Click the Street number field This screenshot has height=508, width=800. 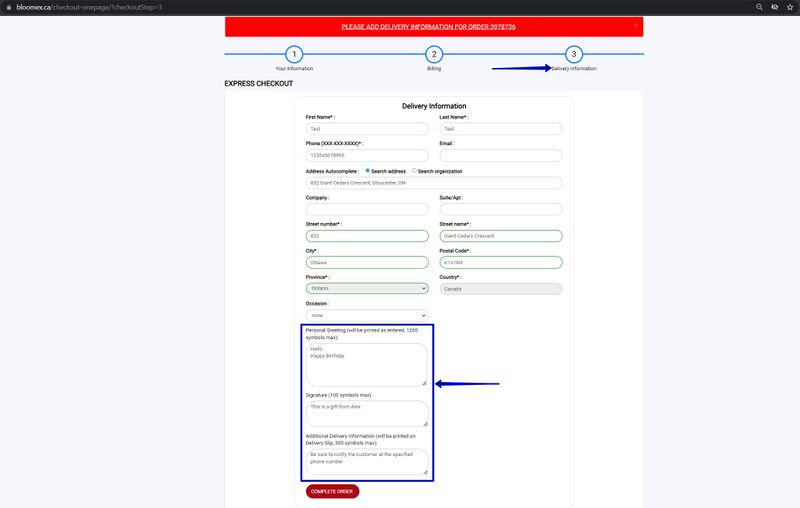click(367, 236)
